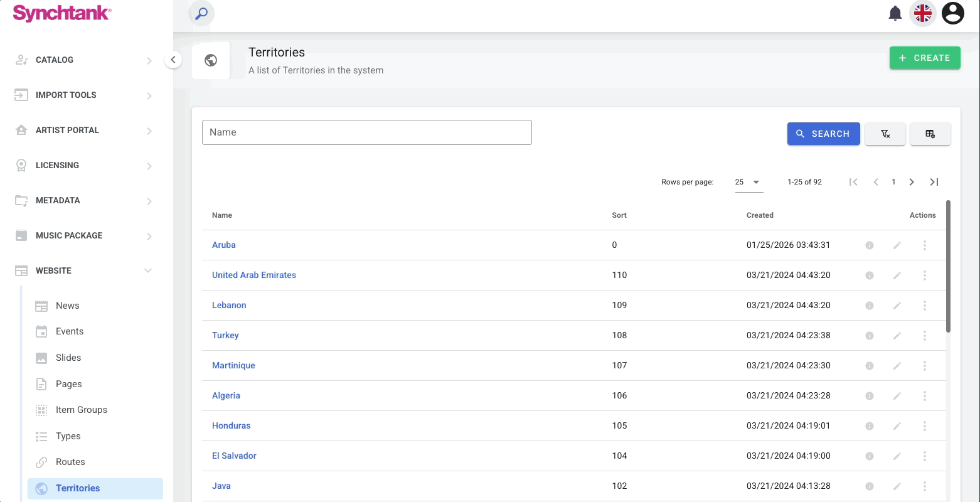980x502 pixels.
Task: Edit the Lebanon territory
Action: coord(897,306)
